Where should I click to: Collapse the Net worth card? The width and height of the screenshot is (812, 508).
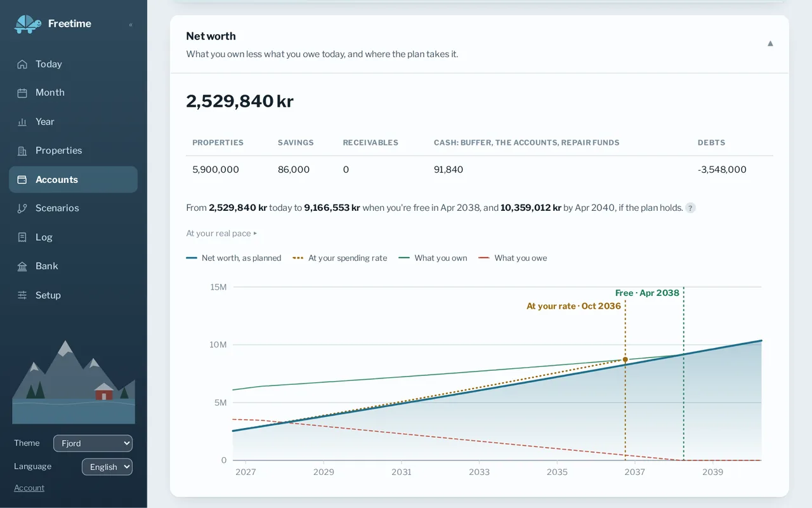pyautogui.click(x=770, y=44)
